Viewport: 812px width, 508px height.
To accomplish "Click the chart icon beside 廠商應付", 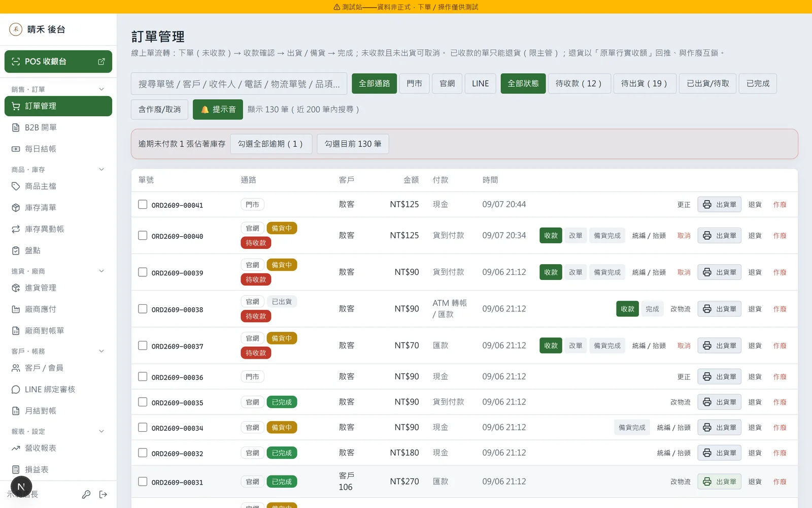I will (x=16, y=309).
